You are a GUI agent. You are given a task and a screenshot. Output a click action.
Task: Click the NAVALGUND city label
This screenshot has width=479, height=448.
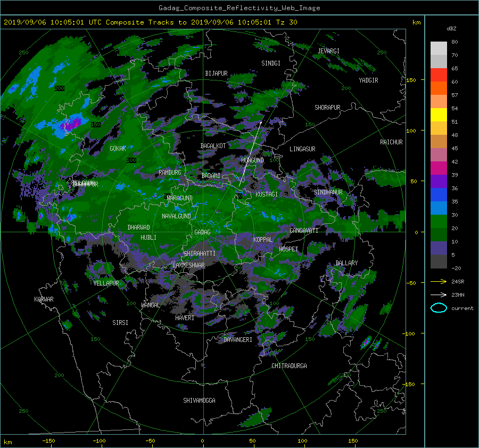pos(176,216)
